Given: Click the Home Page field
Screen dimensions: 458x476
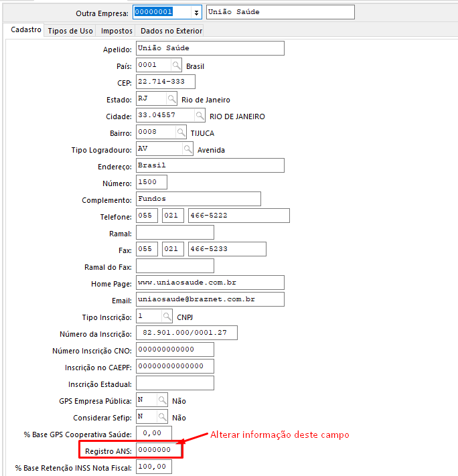Looking at the screenshot, I should [210, 283].
